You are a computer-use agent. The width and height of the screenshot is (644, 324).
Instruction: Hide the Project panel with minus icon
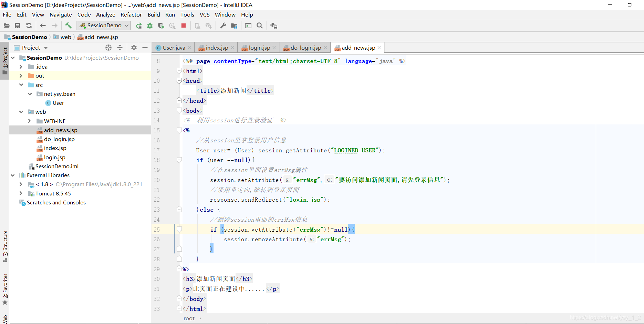point(145,48)
